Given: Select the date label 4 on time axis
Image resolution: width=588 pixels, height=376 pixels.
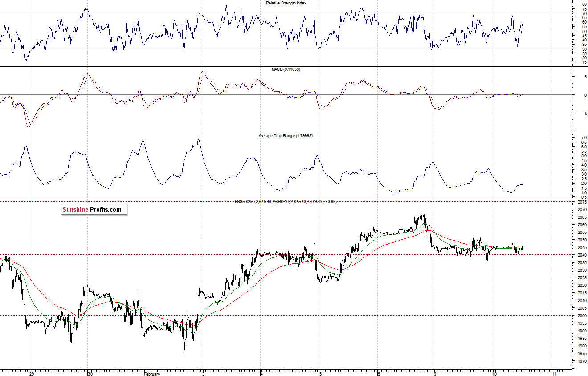Looking at the screenshot, I should coord(261,373).
